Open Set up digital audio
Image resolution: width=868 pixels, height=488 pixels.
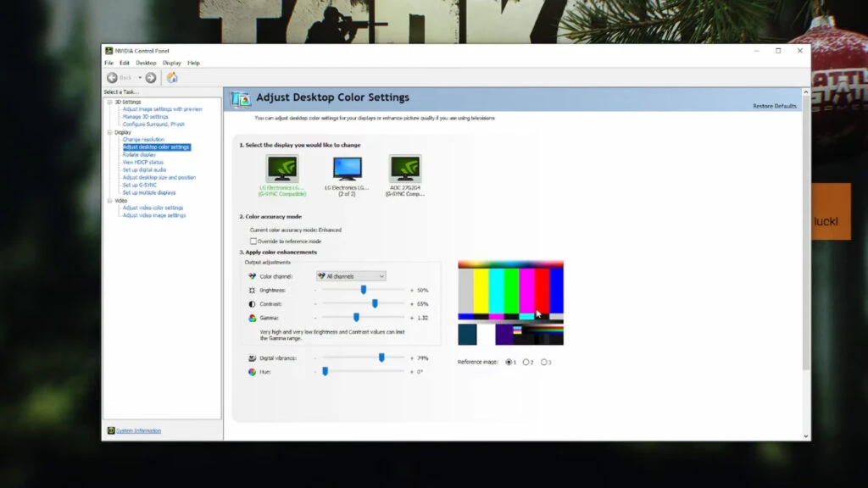click(144, 169)
